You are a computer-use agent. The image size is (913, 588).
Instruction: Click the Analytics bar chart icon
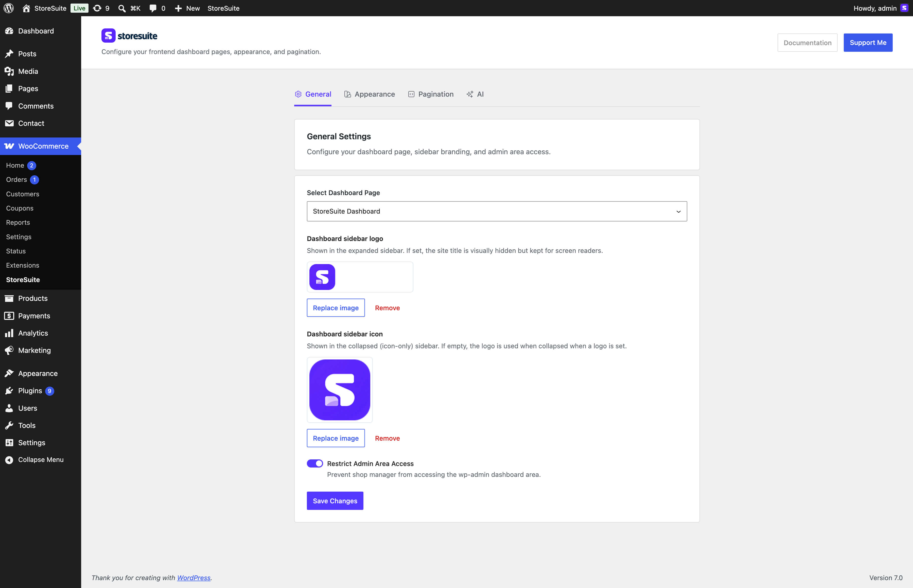(9, 333)
